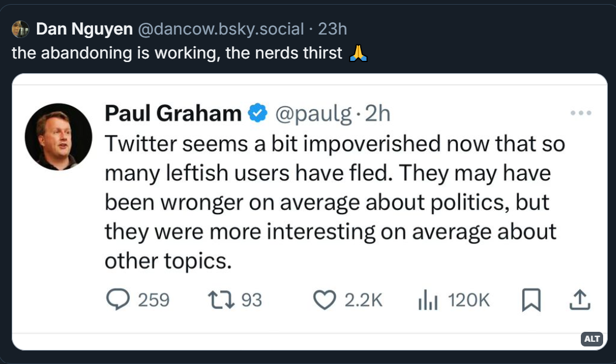This screenshot has height=364, width=616.
Task: Click the Paul Graham display name
Action: 173,113
